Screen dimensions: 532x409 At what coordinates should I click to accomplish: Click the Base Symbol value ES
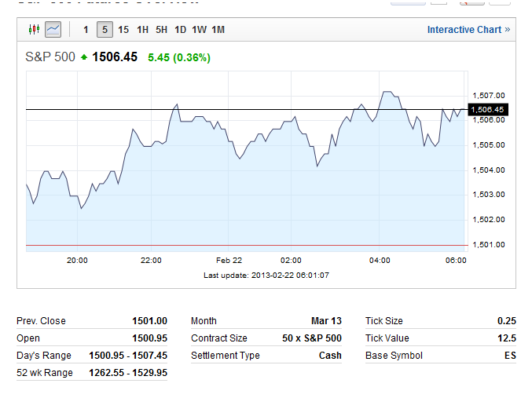(510, 356)
